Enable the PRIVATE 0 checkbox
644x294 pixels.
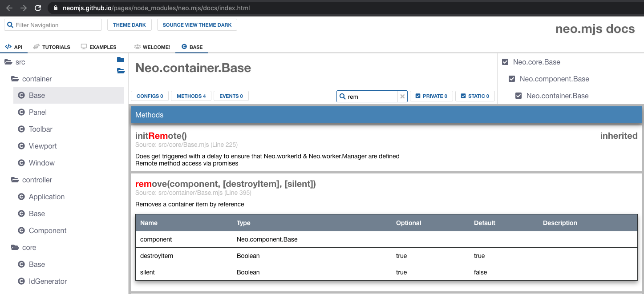click(418, 96)
